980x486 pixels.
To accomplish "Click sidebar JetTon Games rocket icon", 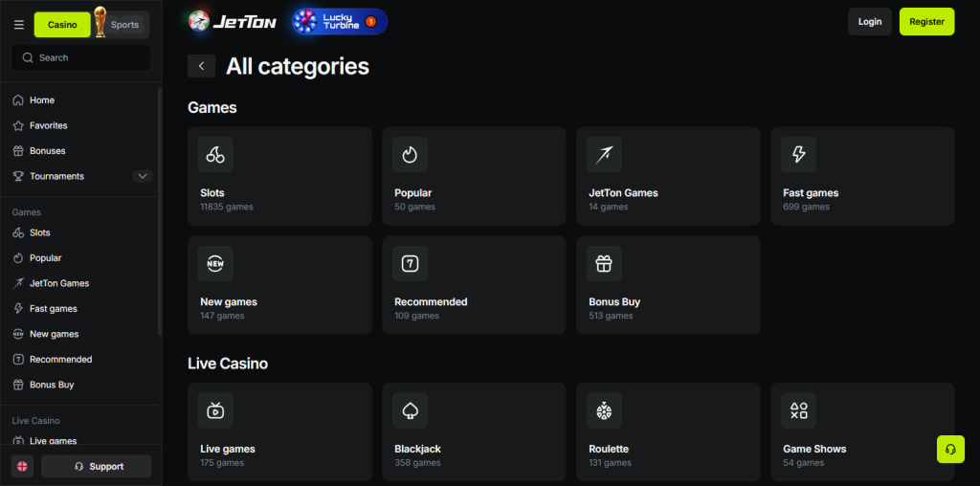I will (x=18, y=283).
